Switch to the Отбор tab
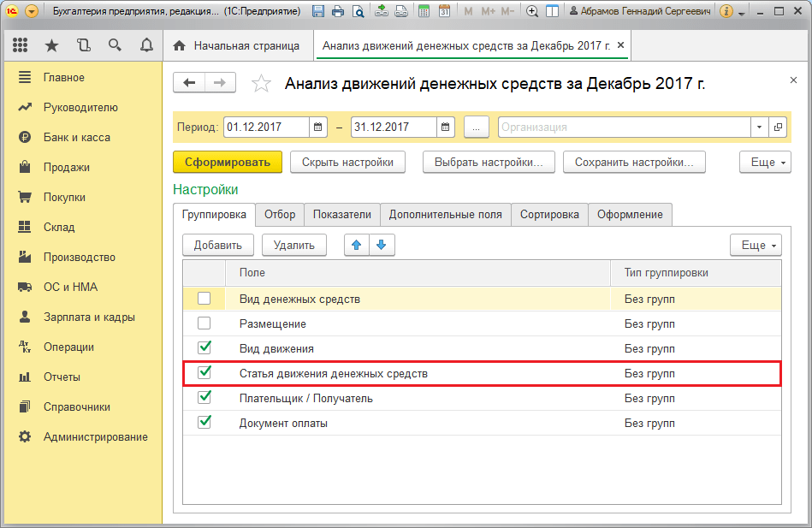The width and height of the screenshot is (812, 528). coord(280,215)
